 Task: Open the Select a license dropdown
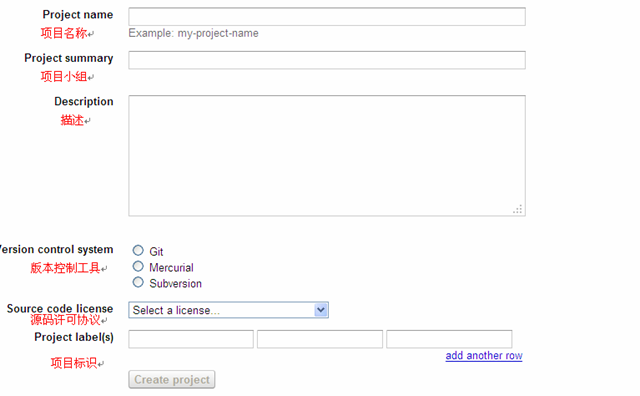(x=229, y=310)
